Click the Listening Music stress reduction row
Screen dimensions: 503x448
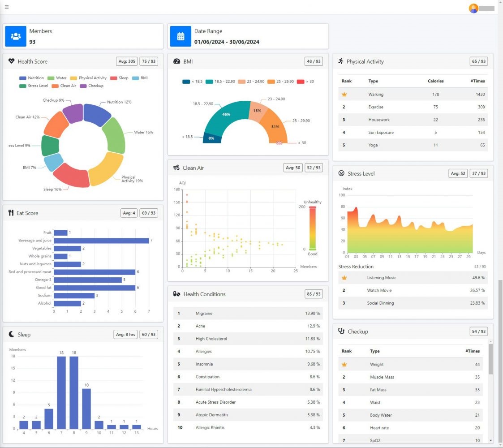pos(413,278)
